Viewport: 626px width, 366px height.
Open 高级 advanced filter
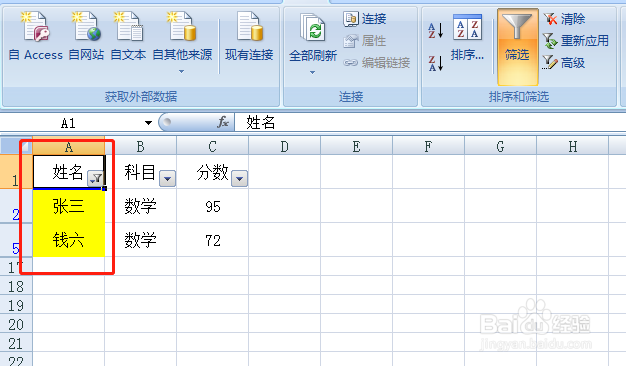coord(564,63)
